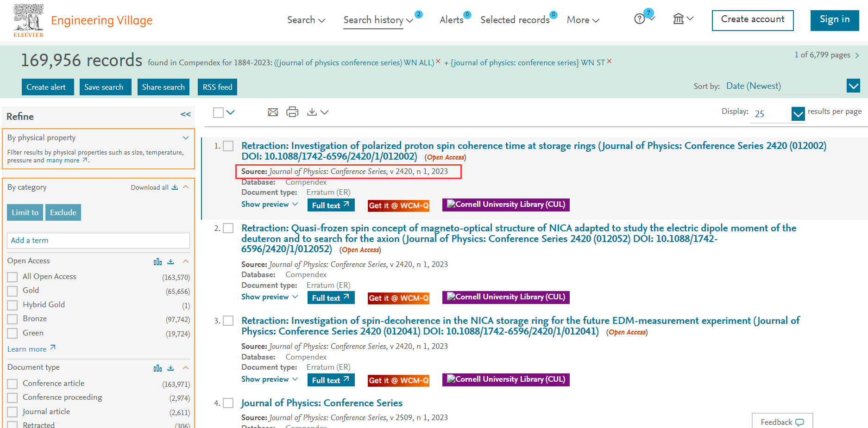Check the Conference article filter

[13, 384]
